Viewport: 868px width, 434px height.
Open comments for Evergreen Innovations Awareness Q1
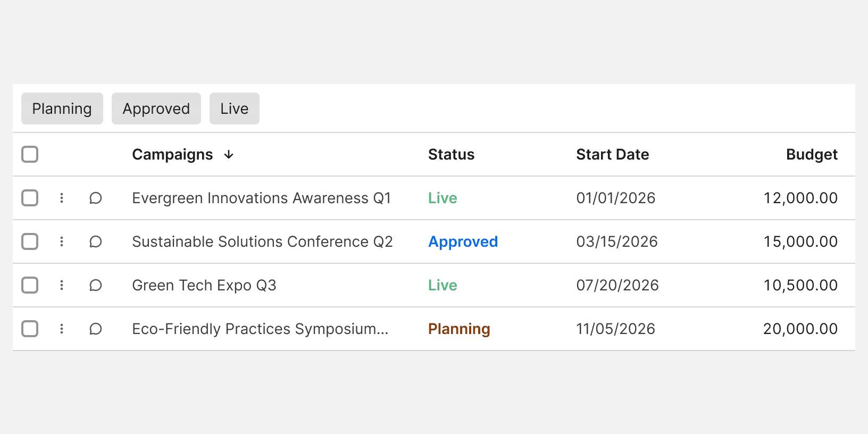pyautogui.click(x=96, y=198)
